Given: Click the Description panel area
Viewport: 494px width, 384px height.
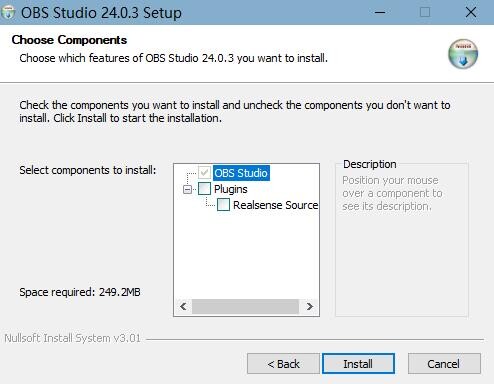Looking at the screenshot, I should (402, 239).
